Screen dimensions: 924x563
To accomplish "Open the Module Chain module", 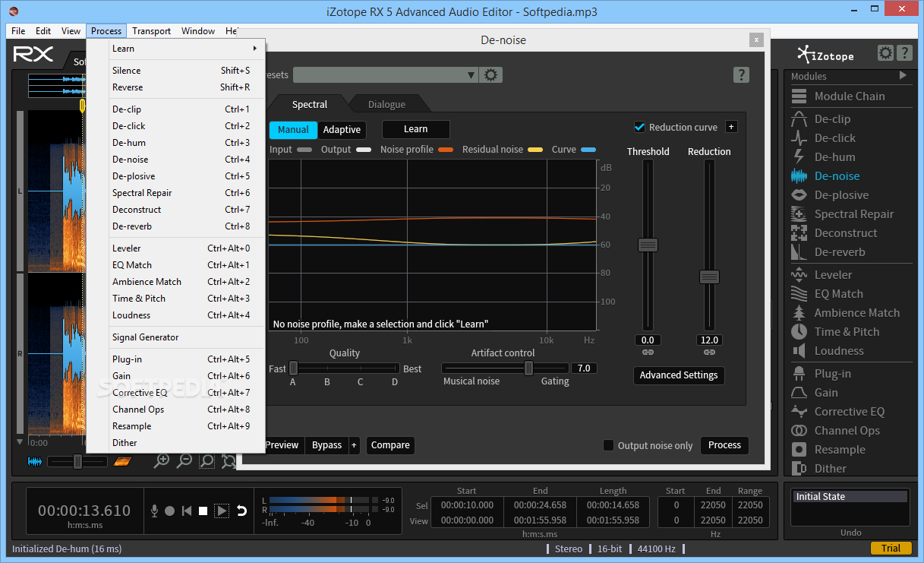I will click(837, 96).
